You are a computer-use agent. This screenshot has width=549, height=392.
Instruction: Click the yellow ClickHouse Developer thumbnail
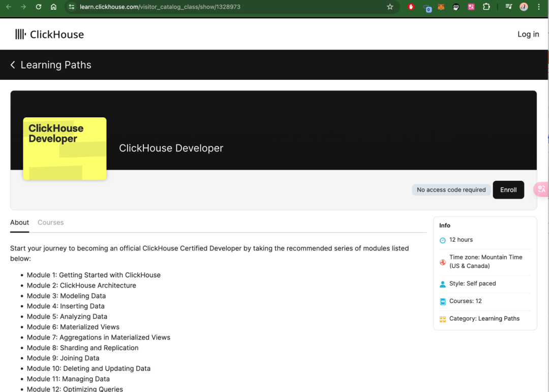pyautogui.click(x=65, y=149)
